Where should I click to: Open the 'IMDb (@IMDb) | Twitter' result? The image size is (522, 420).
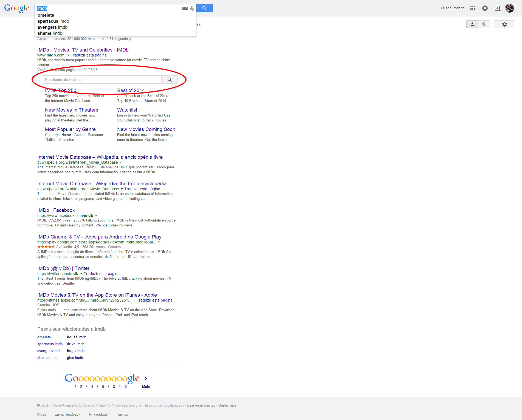tap(63, 268)
